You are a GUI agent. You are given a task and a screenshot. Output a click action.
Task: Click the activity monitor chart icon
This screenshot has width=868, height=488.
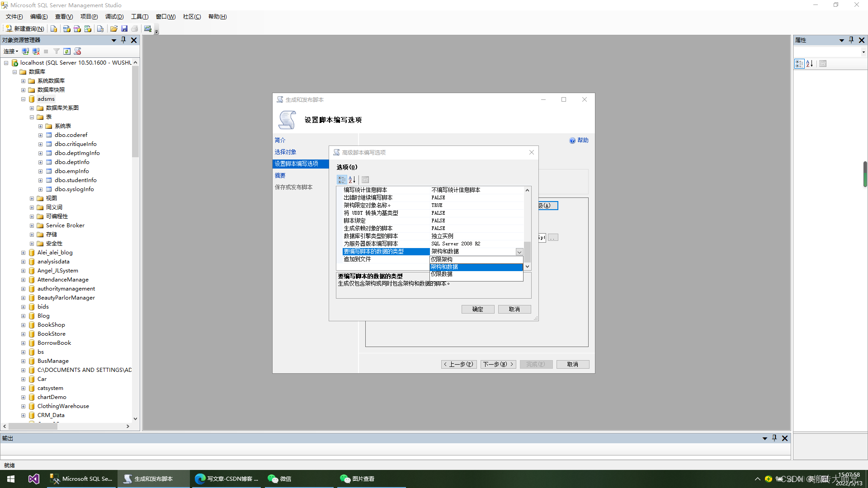[147, 28]
